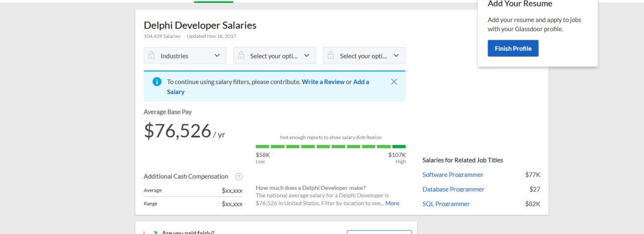The width and height of the screenshot is (644, 234).
Task: Open the Industries filter dropdown
Action: (185, 56)
